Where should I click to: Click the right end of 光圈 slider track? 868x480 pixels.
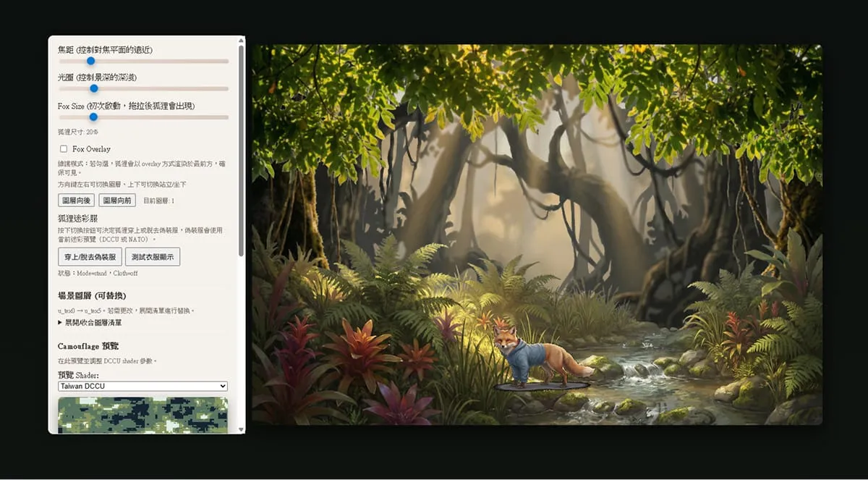(x=226, y=88)
